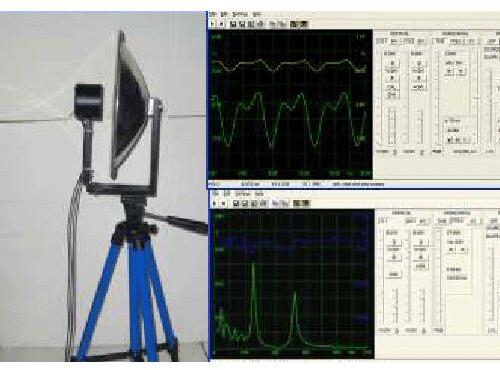Click the green waveform trace in the upper window
This screenshot has width=500, height=370.
coord(289,119)
